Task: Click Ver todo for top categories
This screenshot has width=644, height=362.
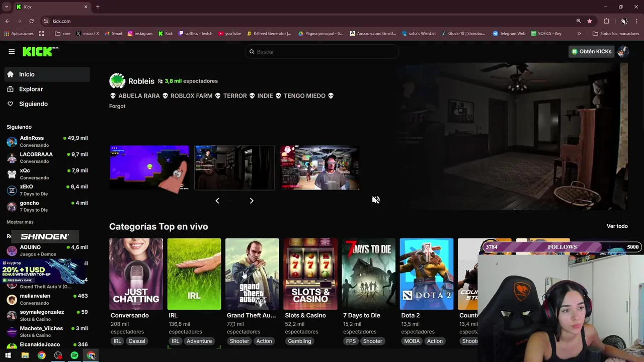Action: point(617,226)
